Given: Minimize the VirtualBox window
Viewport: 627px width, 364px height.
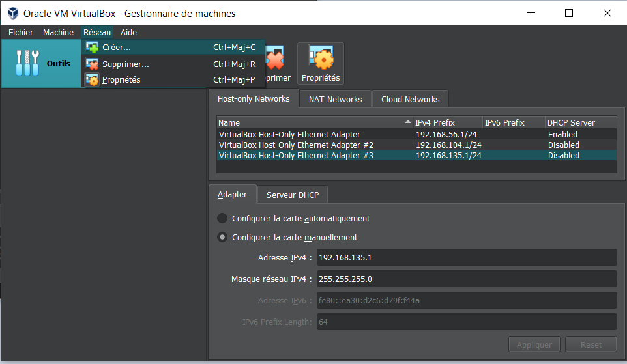Looking at the screenshot, I should pos(531,13).
